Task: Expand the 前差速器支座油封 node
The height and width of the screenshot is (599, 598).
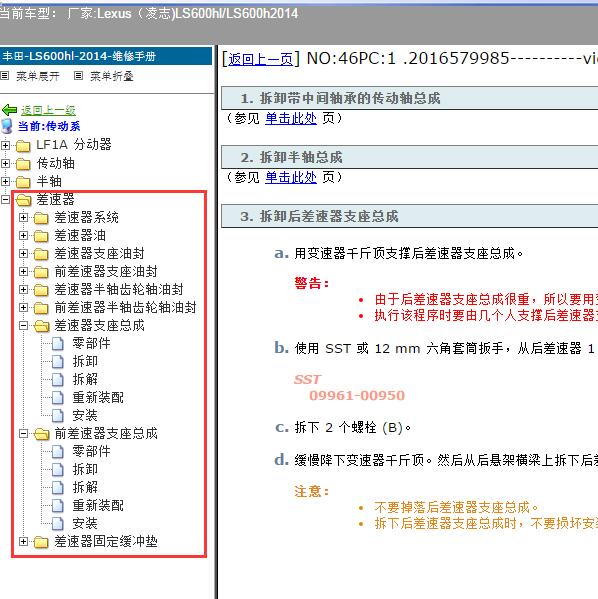Action: point(23,271)
